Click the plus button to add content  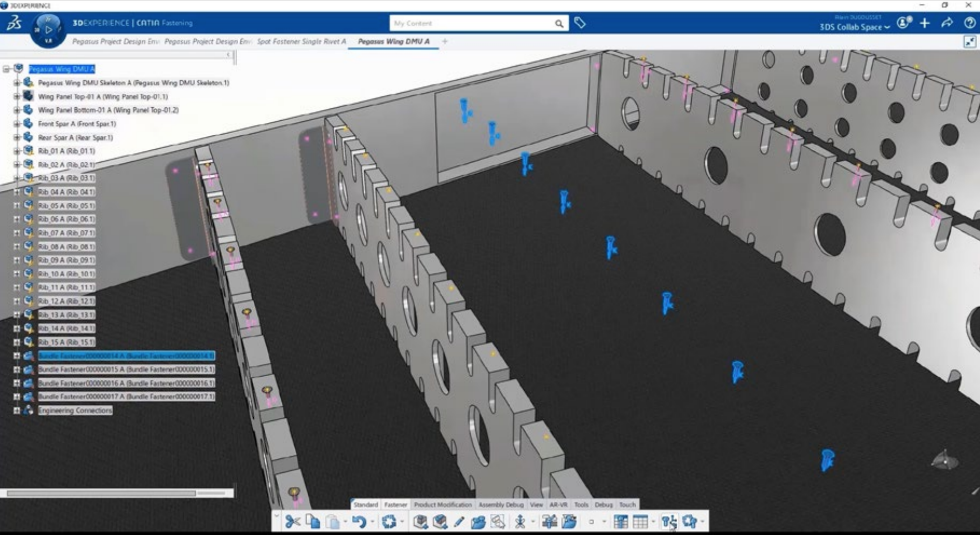(x=924, y=23)
